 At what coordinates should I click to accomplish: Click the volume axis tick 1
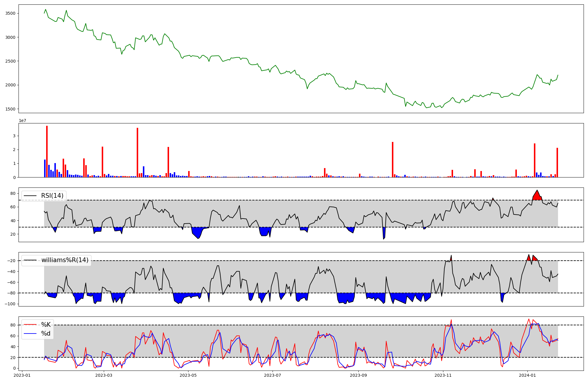click(14, 164)
